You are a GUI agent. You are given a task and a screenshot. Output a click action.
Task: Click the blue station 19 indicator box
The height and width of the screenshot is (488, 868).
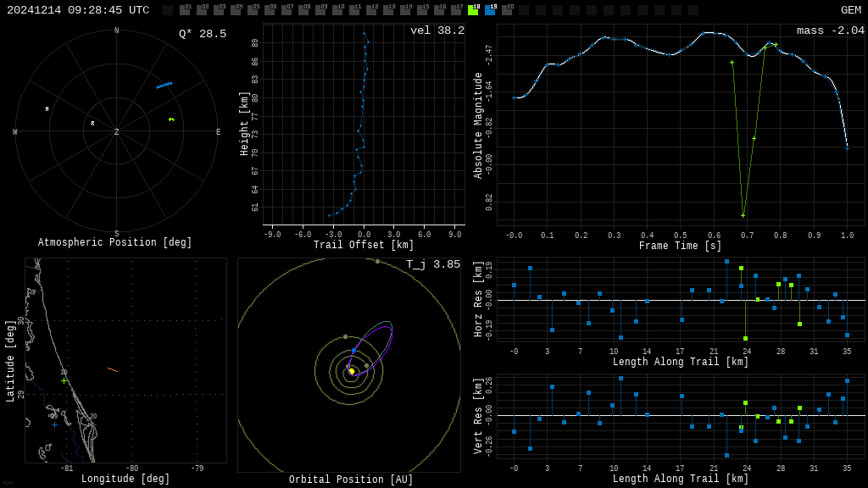490,11
